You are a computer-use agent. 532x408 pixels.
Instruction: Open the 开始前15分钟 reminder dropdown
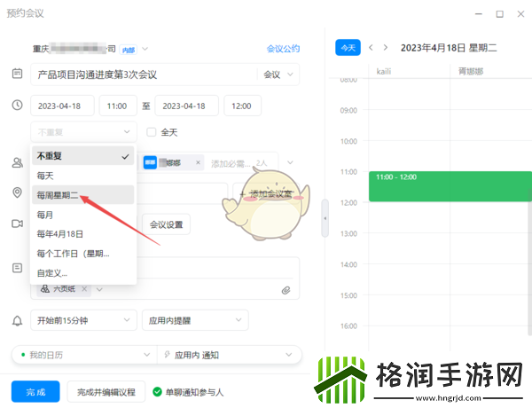[84, 320]
